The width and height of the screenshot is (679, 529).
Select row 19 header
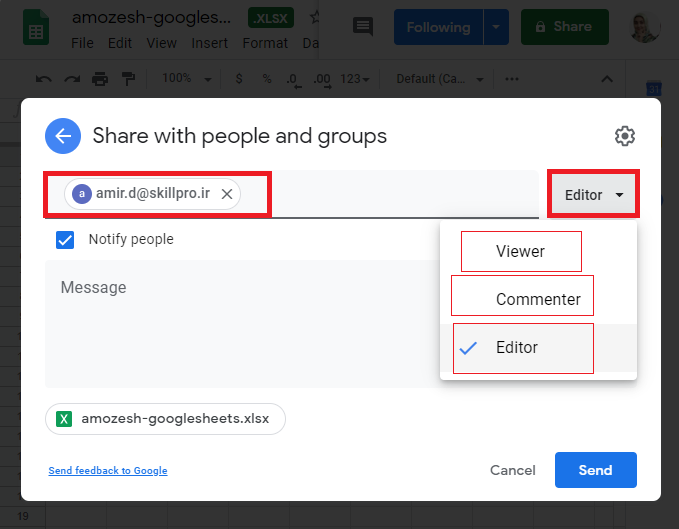coord(23,516)
